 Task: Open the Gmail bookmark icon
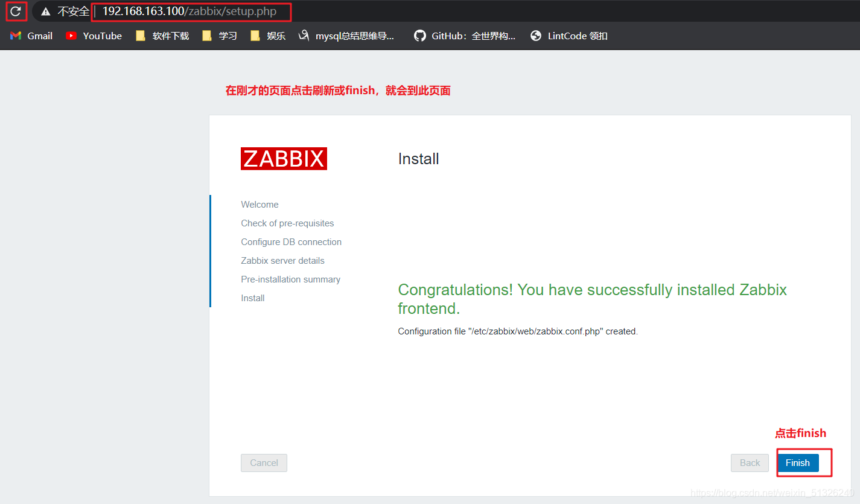pyautogui.click(x=16, y=36)
